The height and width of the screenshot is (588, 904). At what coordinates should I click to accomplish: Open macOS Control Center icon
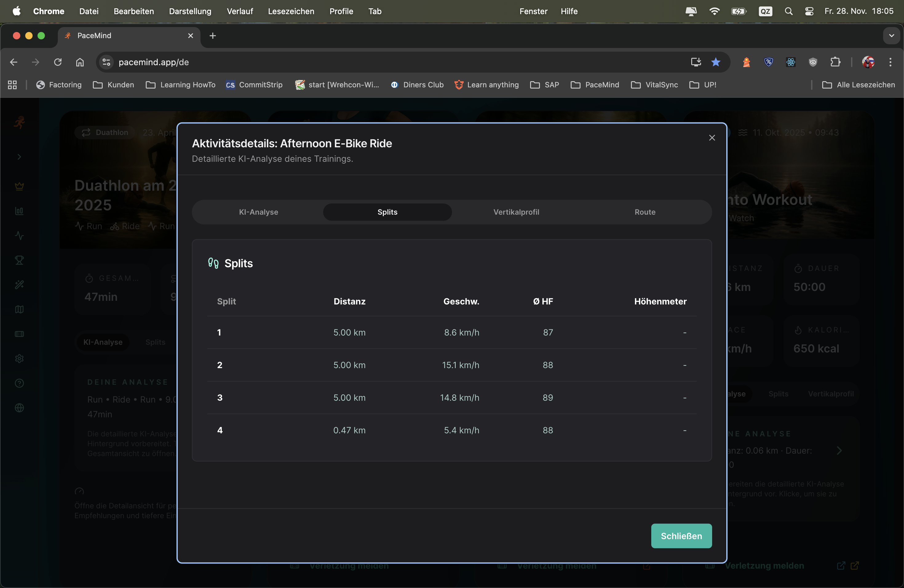pos(809,11)
